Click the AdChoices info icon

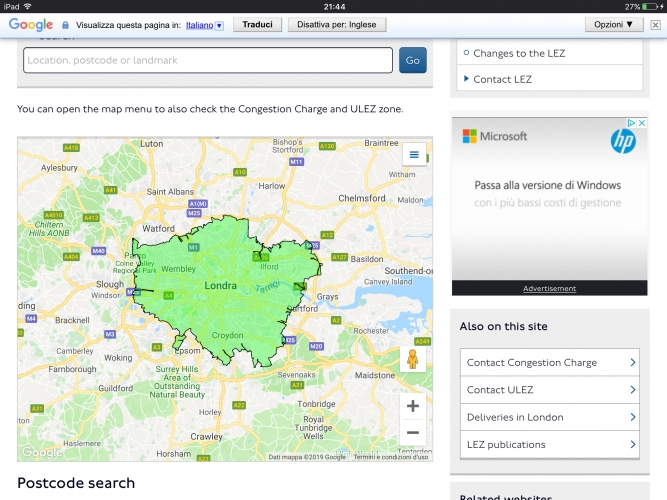tap(631, 123)
